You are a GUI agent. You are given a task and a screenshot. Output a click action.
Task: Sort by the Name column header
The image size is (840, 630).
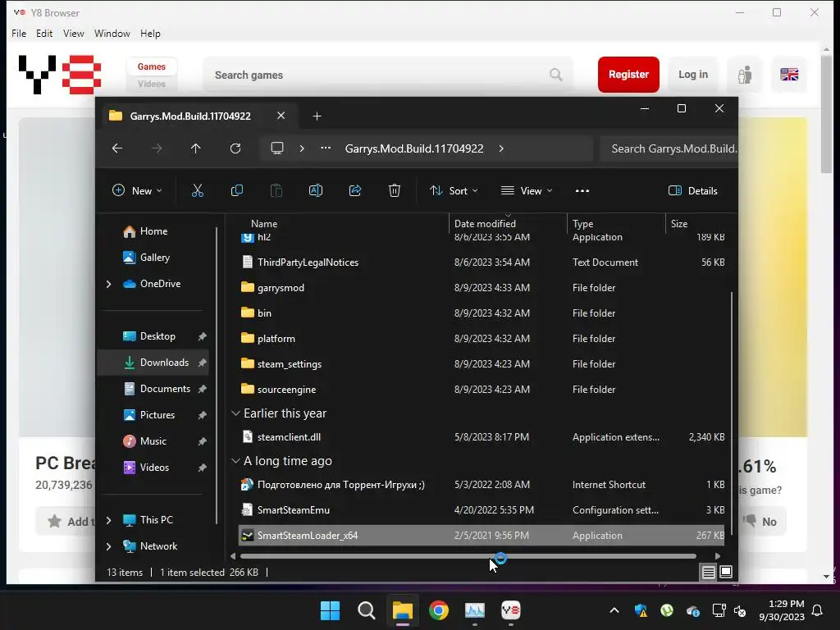[x=264, y=223]
